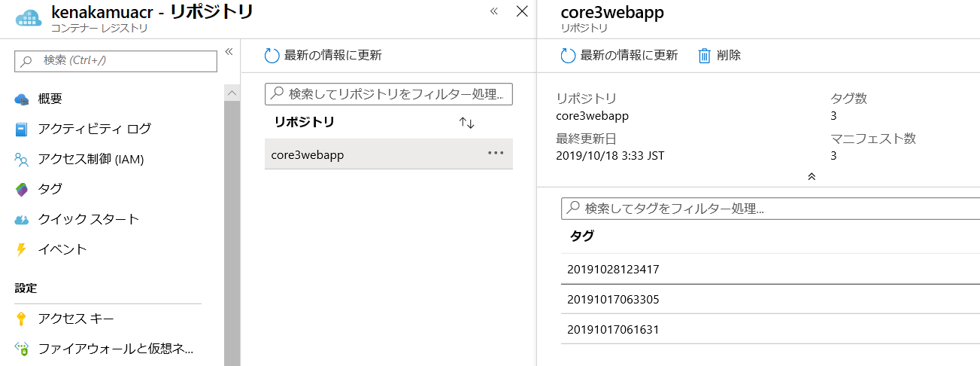This screenshot has height=366, width=980.
Task: Collapse the sidebar menu with chevron
Action: (x=229, y=52)
